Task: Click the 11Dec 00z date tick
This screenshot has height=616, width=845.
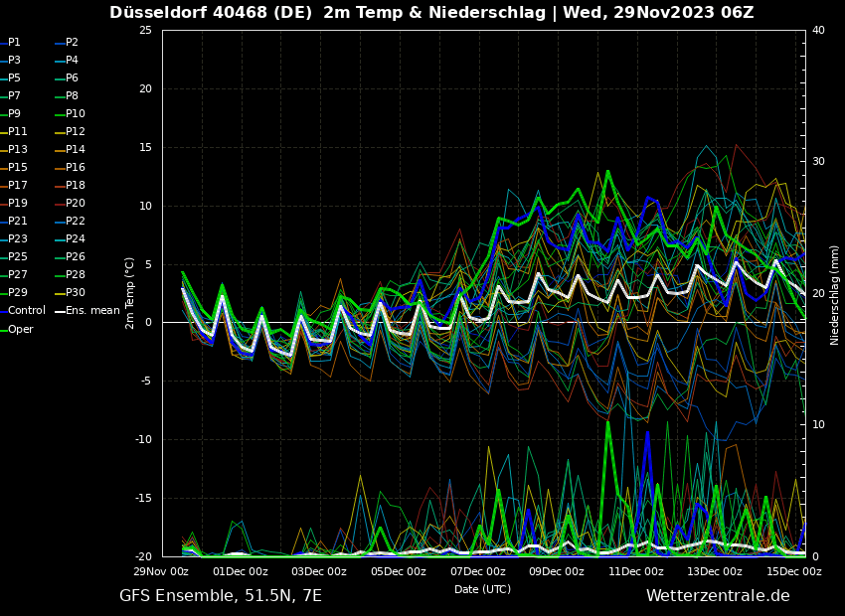Action: 636,571
